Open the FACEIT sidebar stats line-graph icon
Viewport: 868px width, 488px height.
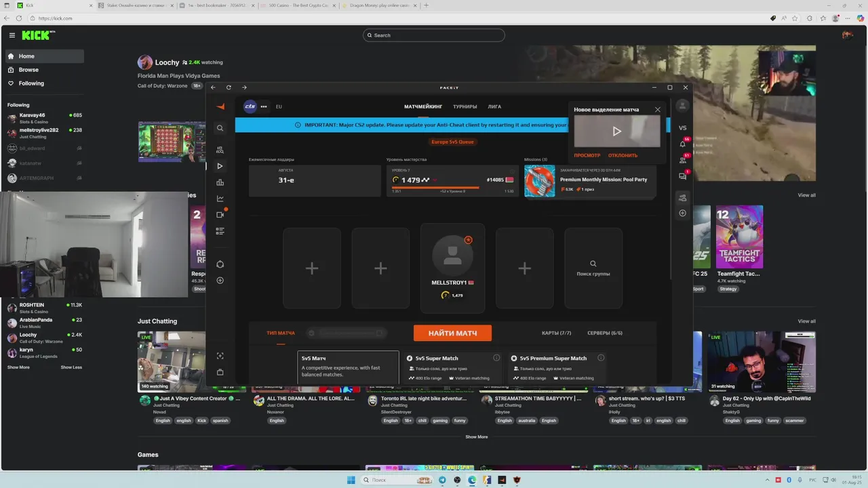point(220,199)
